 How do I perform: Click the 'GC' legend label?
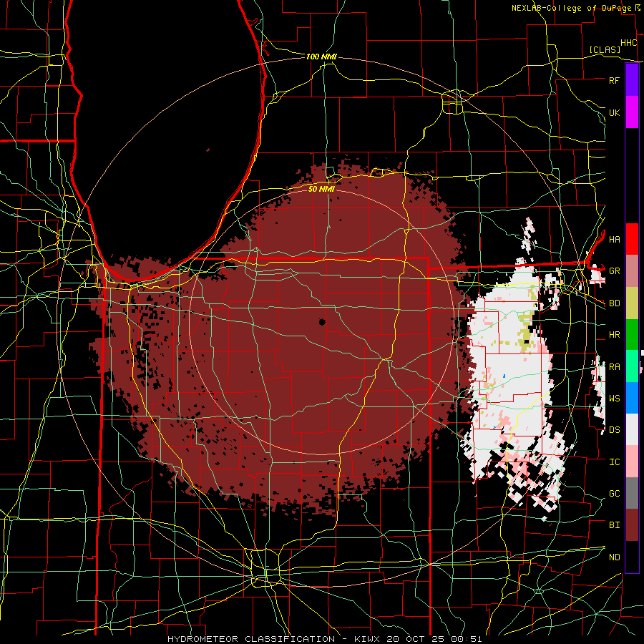point(614,494)
